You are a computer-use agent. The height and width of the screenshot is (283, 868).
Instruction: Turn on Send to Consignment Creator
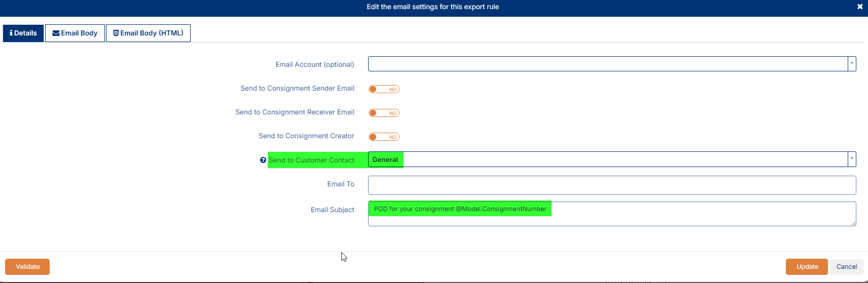coord(384,137)
